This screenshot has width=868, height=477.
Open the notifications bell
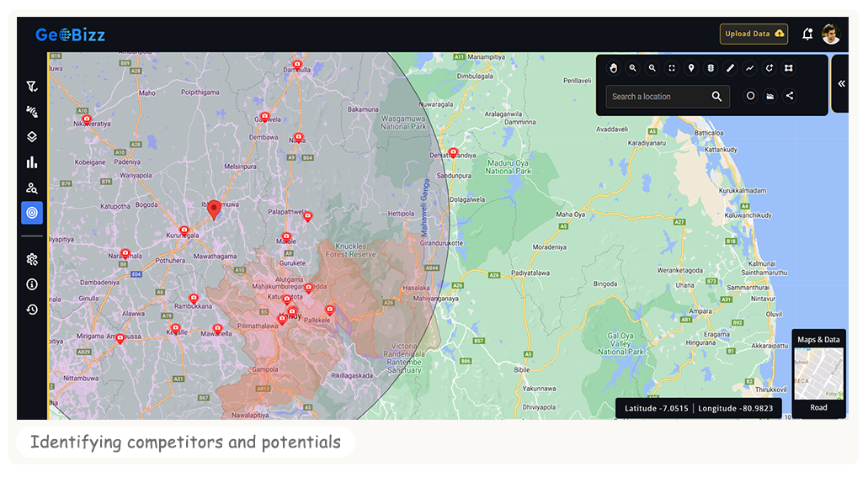(807, 34)
